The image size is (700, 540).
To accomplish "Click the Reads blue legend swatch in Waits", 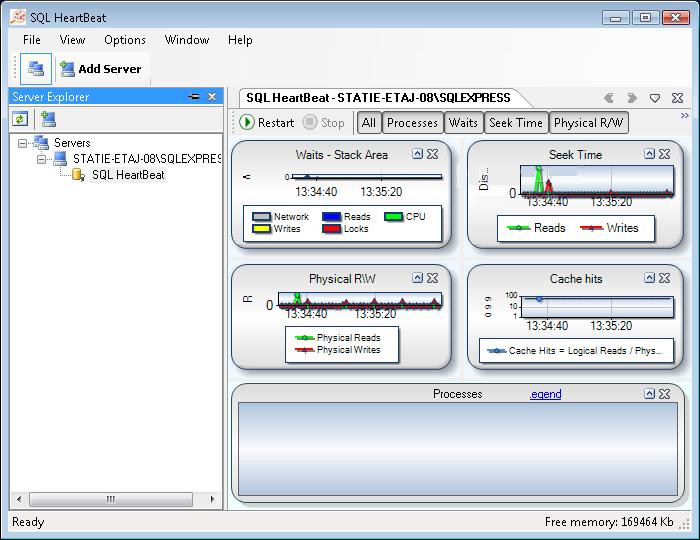I will click(331, 217).
